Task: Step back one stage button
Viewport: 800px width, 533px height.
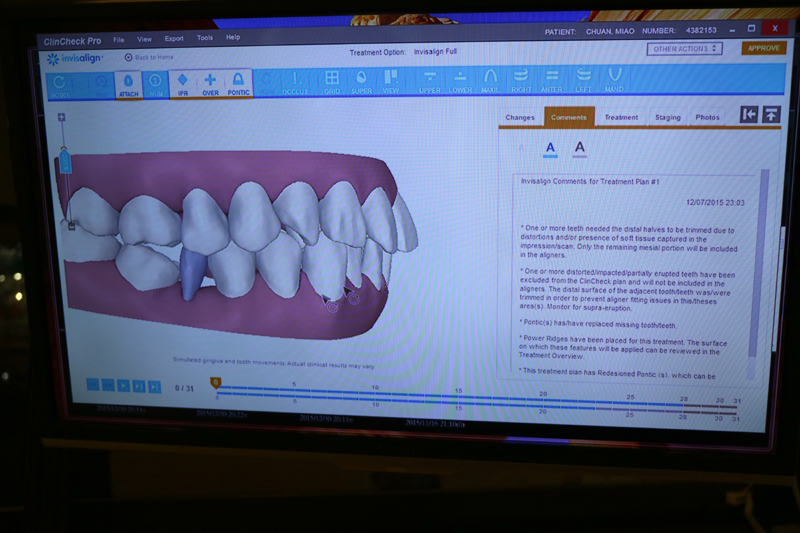Action: coord(108,385)
